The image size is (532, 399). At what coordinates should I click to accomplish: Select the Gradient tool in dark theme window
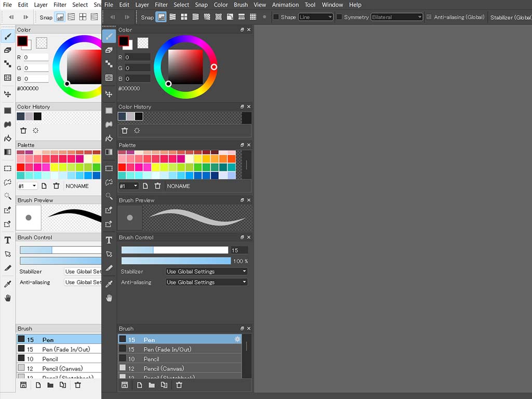click(109, 152)
